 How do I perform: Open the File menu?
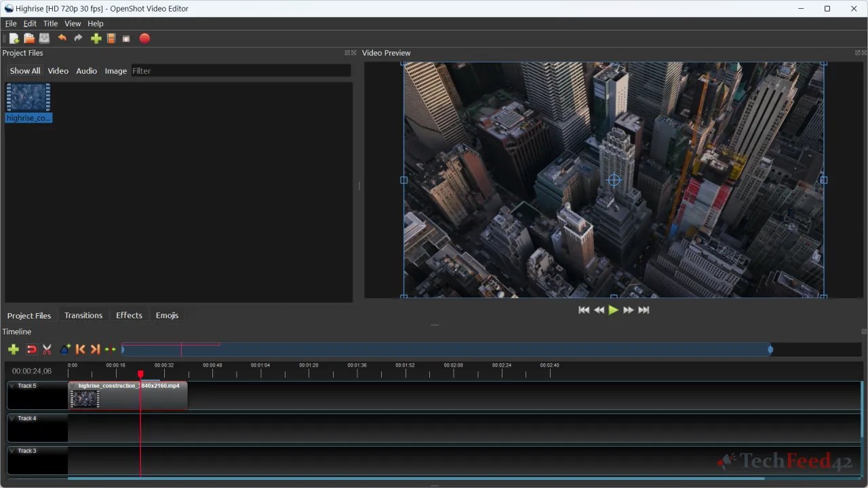(x=11, y=23)
